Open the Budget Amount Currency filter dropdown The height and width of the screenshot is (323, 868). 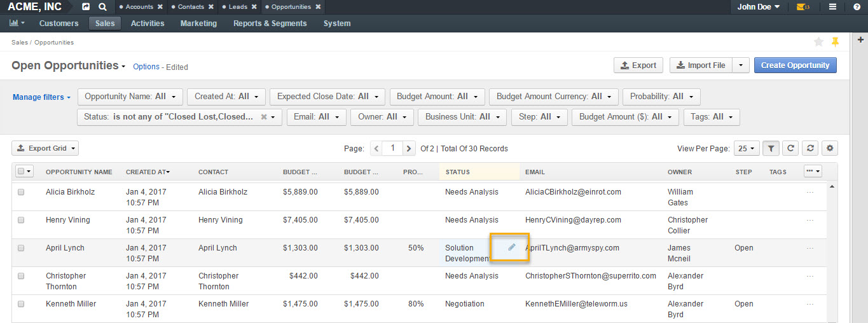click(554, 97)
